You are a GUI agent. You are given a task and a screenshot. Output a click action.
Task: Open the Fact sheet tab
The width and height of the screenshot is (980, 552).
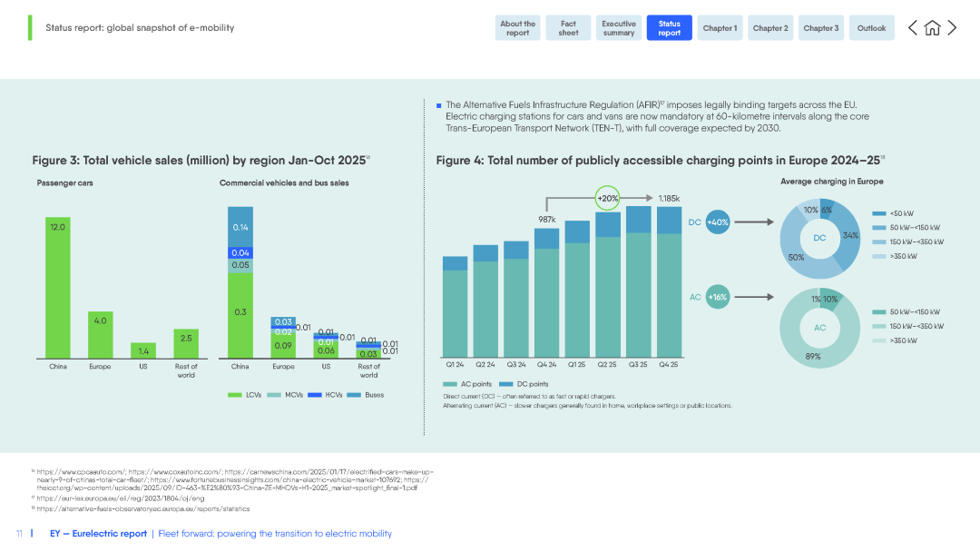[568, 28]
